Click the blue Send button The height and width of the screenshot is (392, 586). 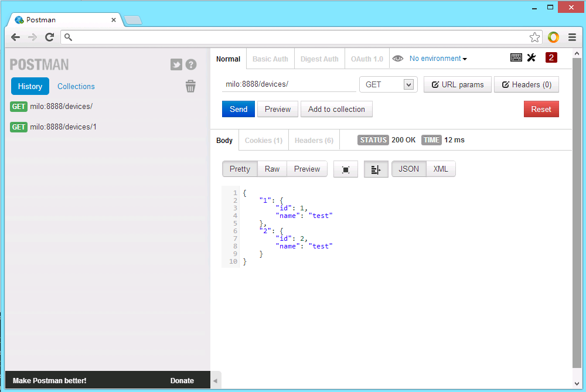tap(239, 109)
